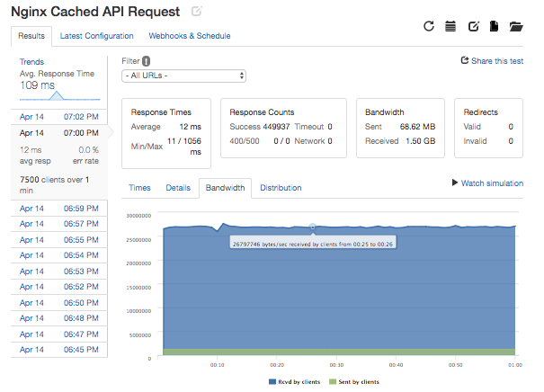Switch to the Results tab

tap(31, 36)
